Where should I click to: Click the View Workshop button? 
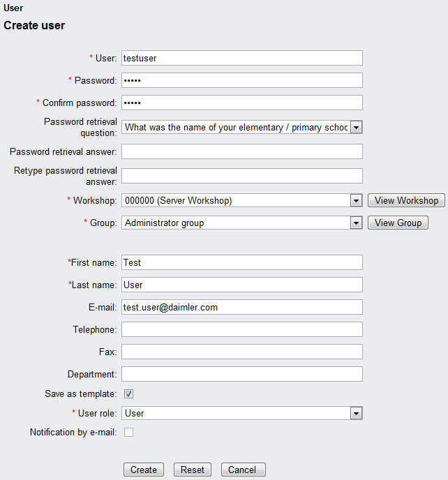click(406, 201)
